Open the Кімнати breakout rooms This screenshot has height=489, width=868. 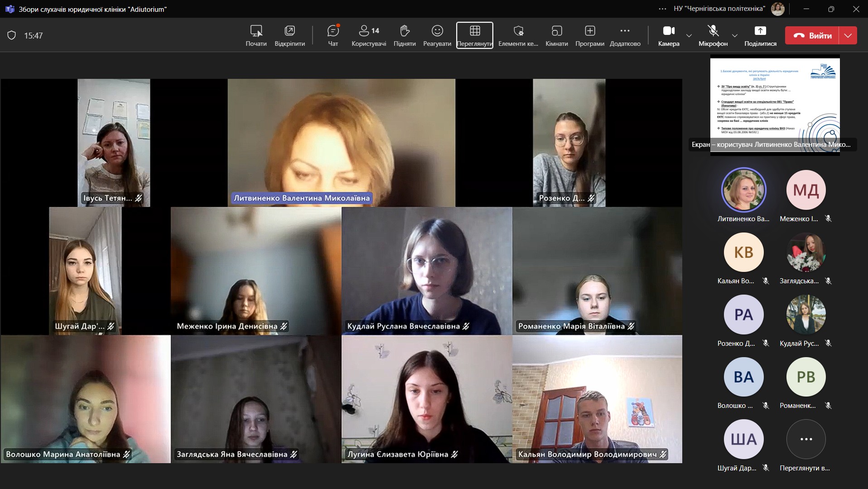click(556, 35)
